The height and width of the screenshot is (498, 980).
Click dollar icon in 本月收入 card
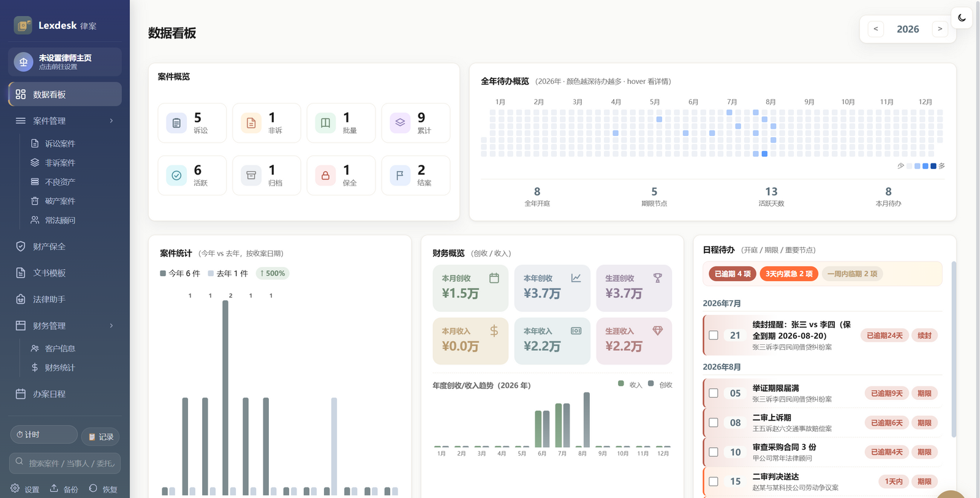click(494, 331)
